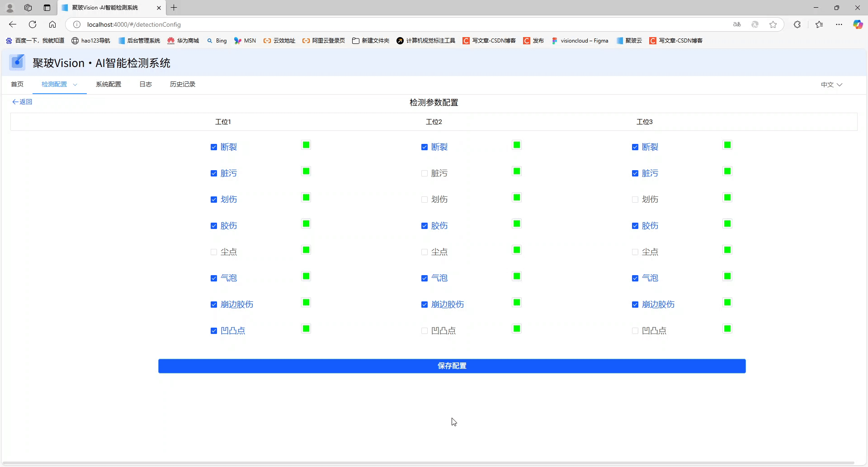Click the 返回 back link

22,102
